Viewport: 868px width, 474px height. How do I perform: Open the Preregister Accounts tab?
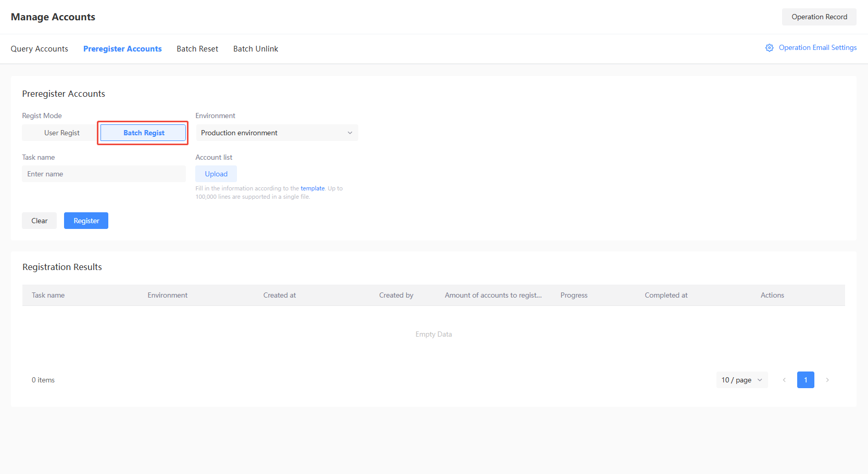[122, 49]
